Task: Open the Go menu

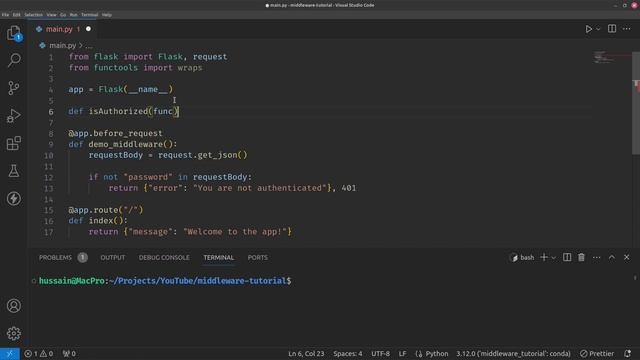Action: [x=63, y=15]
